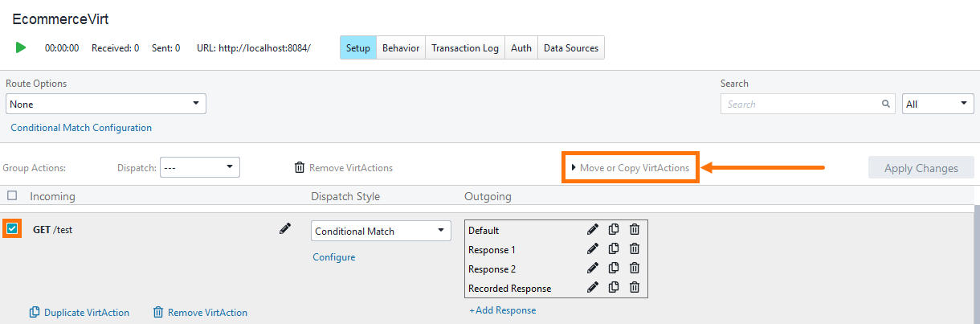Click the search magnifier icon
The width and height of the screenshot is (980, 324).
[886, 104]
